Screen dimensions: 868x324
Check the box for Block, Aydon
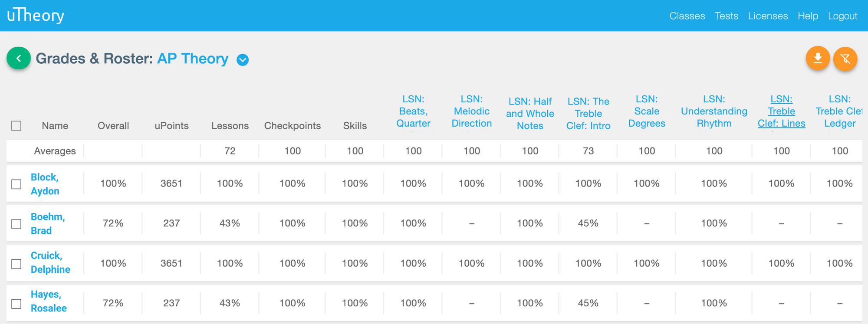pyautogui.click(x=16, y=184)
